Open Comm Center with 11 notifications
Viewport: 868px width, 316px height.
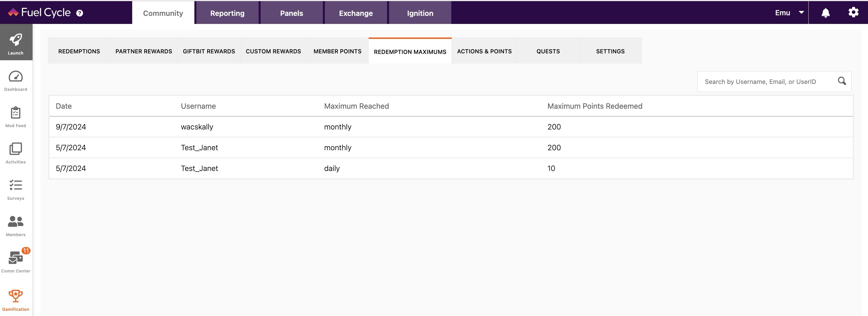(16, 261)
